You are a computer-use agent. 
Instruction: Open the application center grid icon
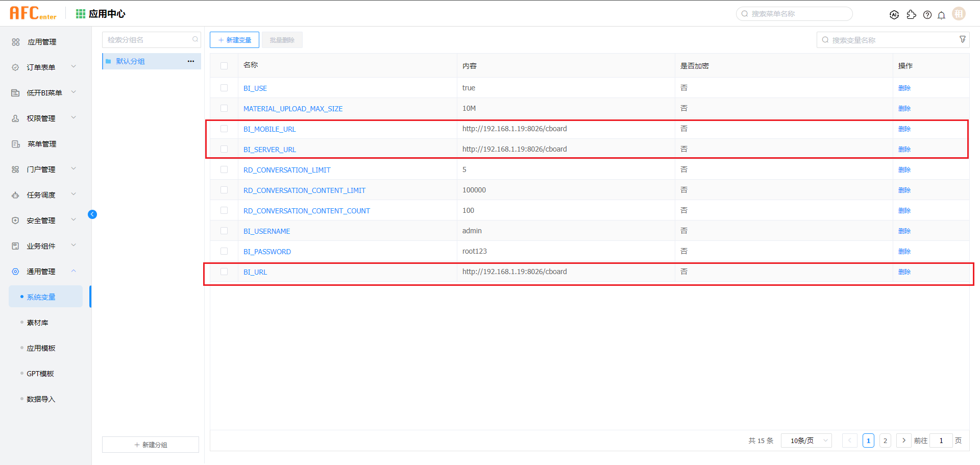[81, 14]
